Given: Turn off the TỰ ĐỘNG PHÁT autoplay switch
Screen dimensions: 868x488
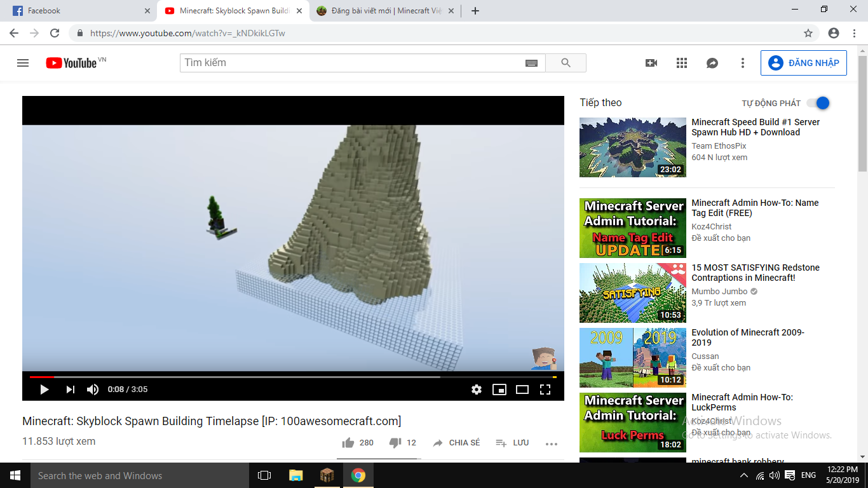Looking at the screenshot, I should point(818,103).
